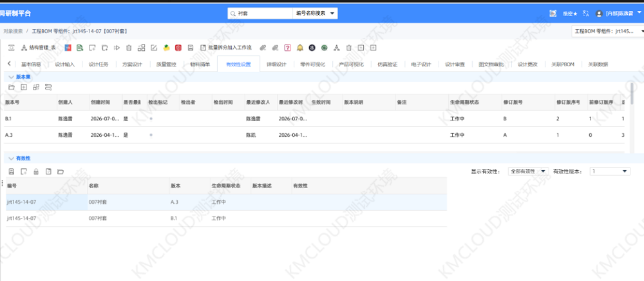Open the 关联PBOM tab
Viewport: 644px width, 281px height.
coord(563,64)
